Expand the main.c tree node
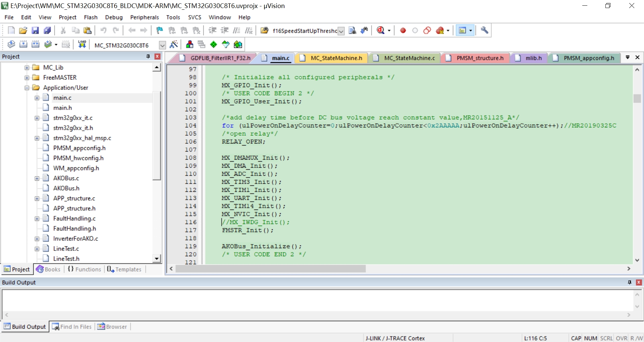644x342 pixels. [x=37, y=98]
